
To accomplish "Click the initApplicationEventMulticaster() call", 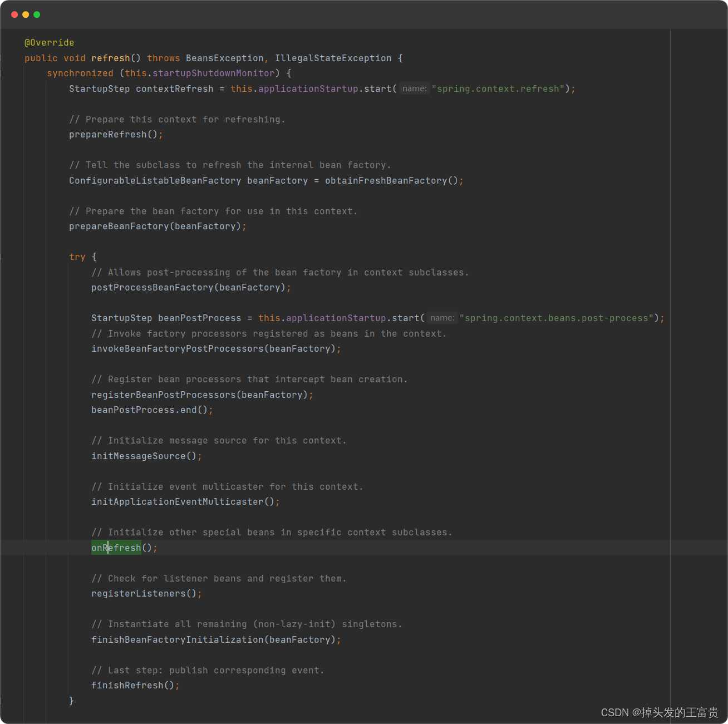I will coord(183,502).
